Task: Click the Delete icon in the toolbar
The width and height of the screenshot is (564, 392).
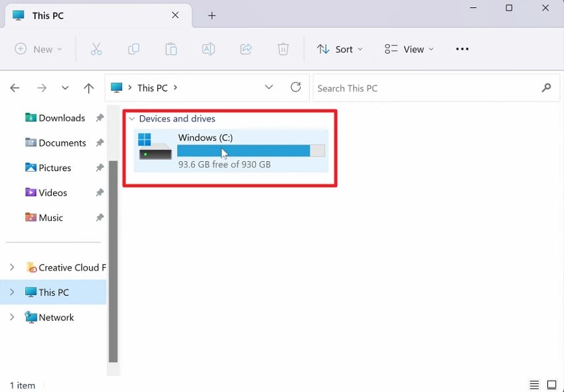Action: tap(283, 48)
